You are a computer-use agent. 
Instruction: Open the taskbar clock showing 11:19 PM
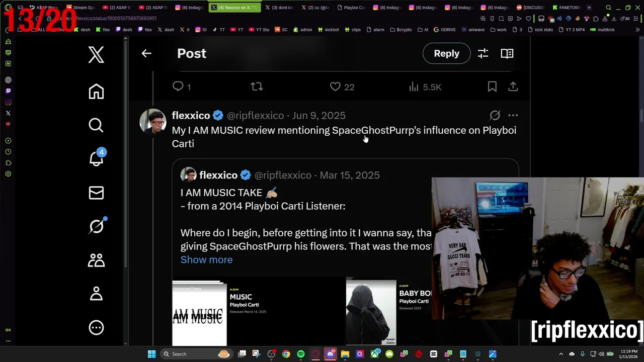pos(628,354)
